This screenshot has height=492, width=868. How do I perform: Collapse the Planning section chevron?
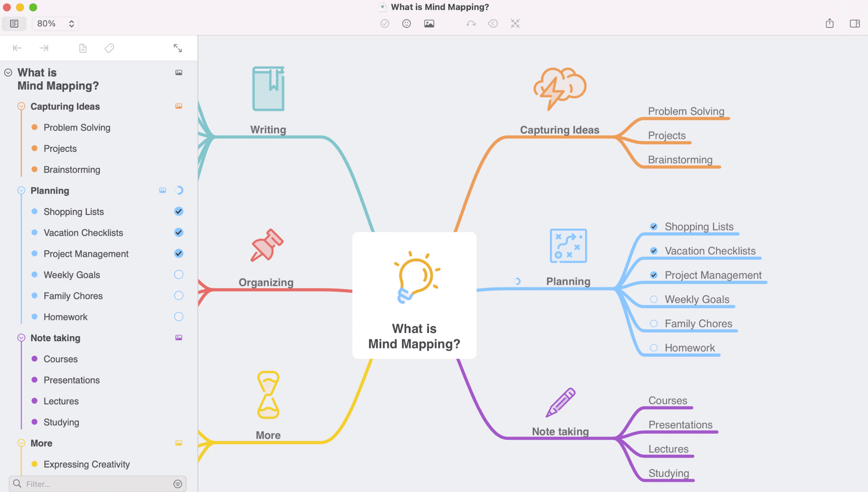click(21, 190)
